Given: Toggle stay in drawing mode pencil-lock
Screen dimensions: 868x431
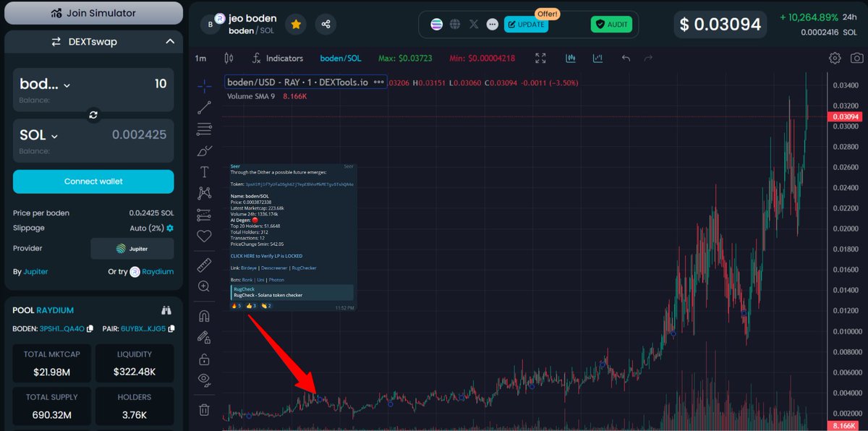Looking at the screenshot, I should coord(204,337).
